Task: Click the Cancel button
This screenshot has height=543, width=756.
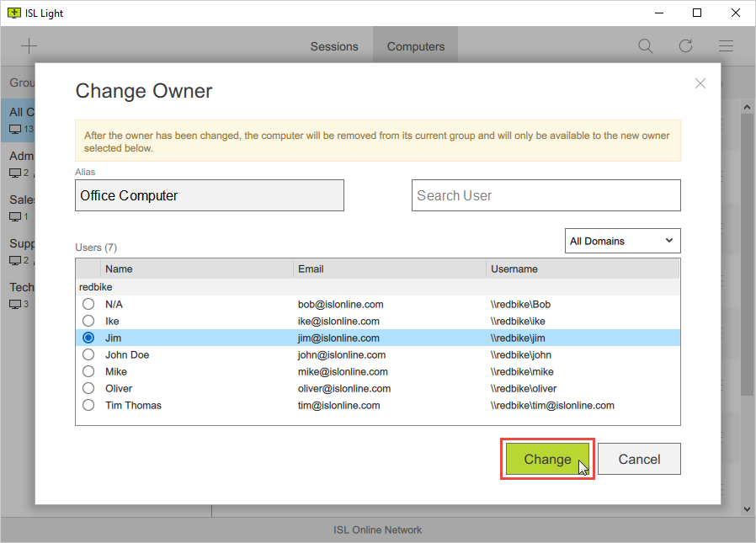Action: tap(639, 459)
